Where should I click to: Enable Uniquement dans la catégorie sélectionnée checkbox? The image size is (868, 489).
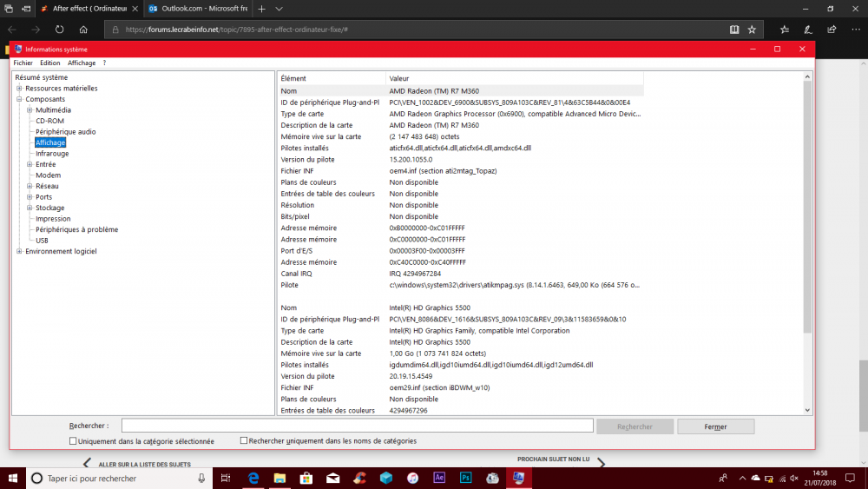(73, 441)
